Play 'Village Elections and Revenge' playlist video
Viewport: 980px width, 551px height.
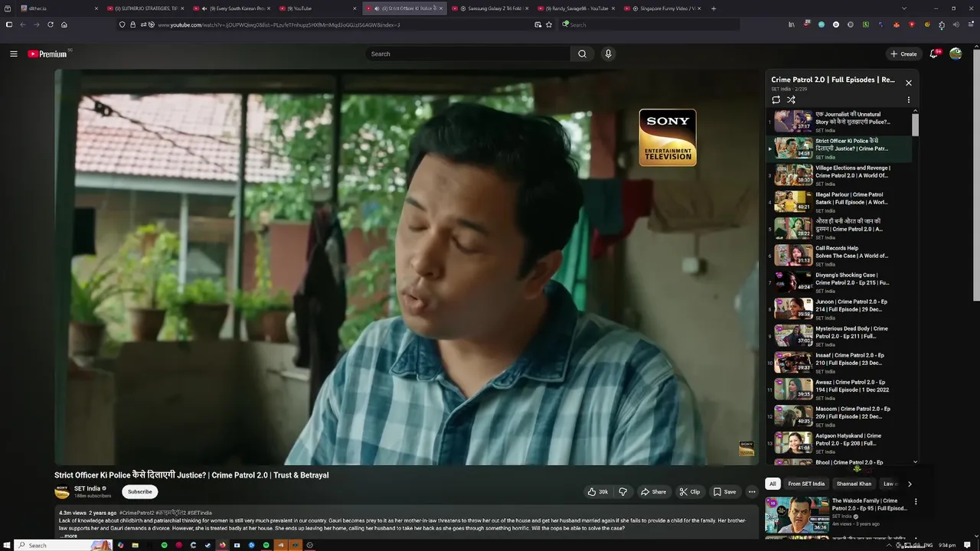click(841, 175)
